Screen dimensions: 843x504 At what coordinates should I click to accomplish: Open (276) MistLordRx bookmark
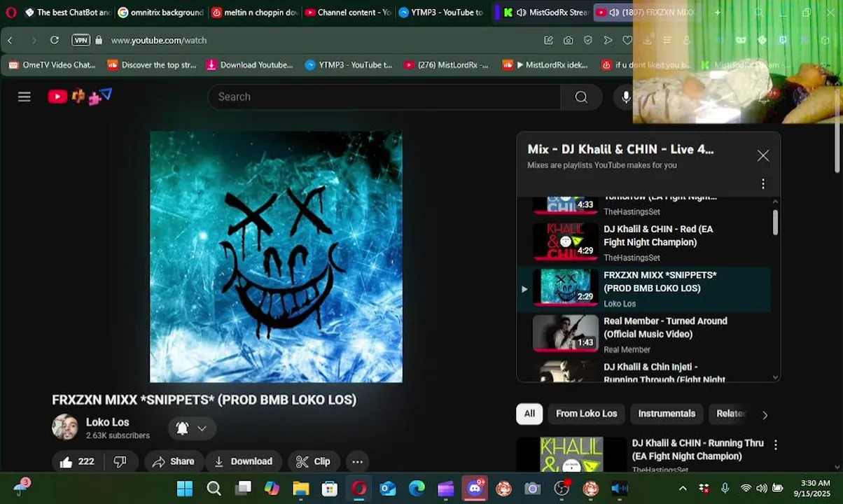(x=446, y=64)
